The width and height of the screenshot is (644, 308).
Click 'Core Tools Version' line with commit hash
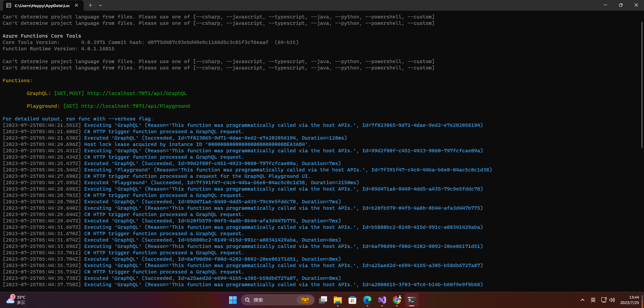(x=151, y=42)
